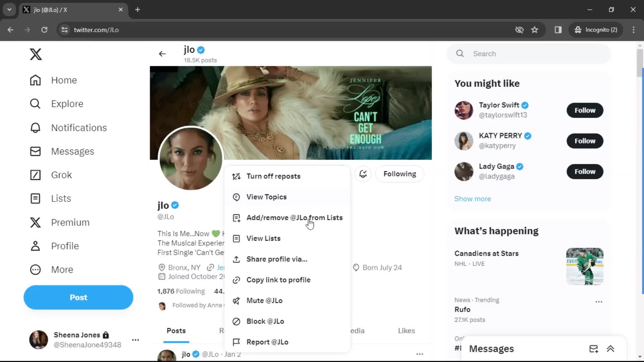Viewport: 644px width, 362px height.
Task: Toggle Mute @JLo in menu
Action: point(265,301)
